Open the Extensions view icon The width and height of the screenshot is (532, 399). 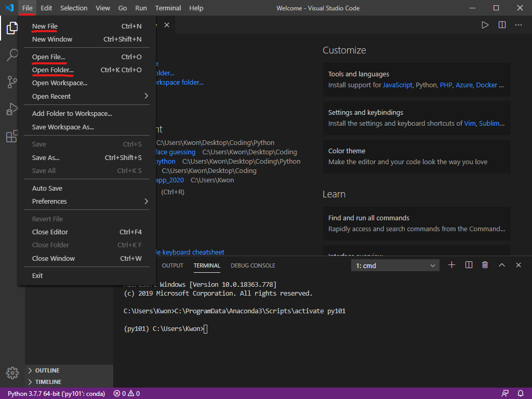point(12,136)
